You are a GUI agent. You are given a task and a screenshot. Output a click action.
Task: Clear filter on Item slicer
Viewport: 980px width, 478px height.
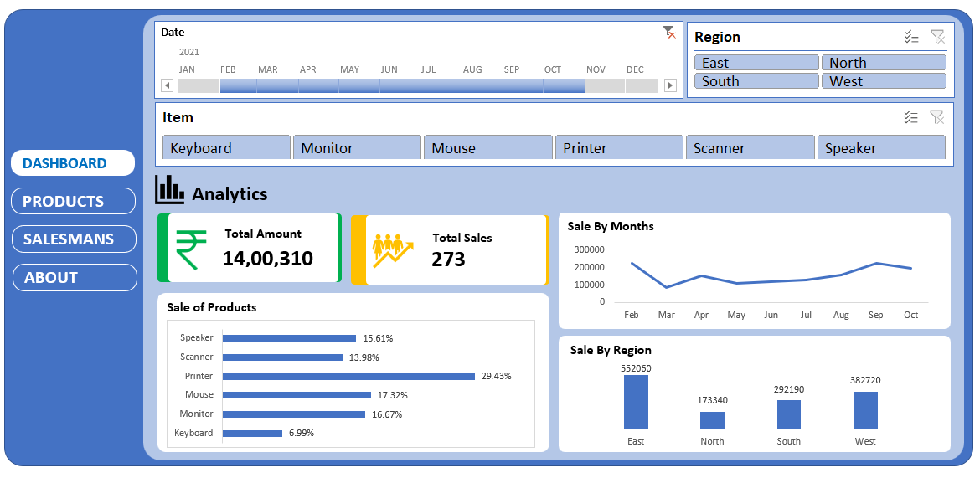(x=936, y=117)
